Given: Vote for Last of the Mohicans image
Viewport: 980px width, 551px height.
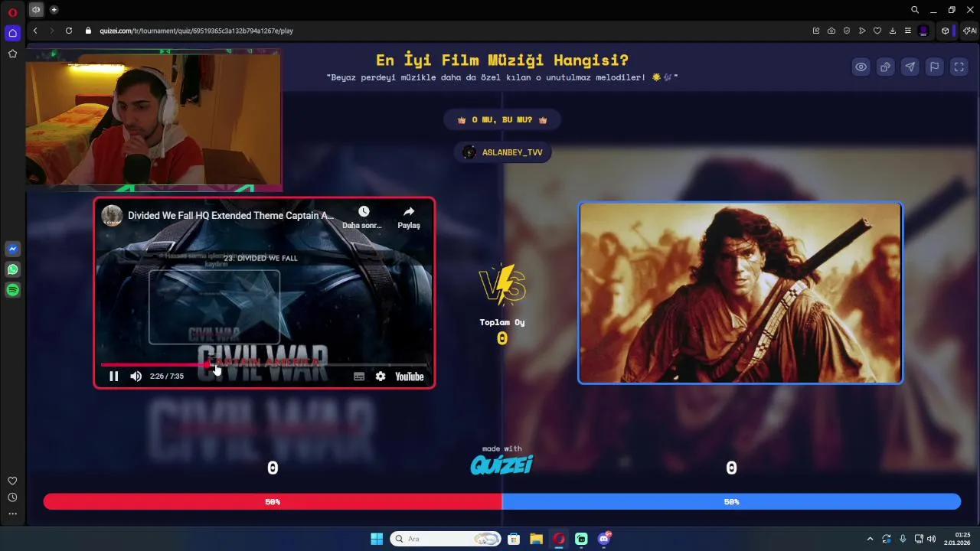Looking at the screenshot, I should (740, 292).
